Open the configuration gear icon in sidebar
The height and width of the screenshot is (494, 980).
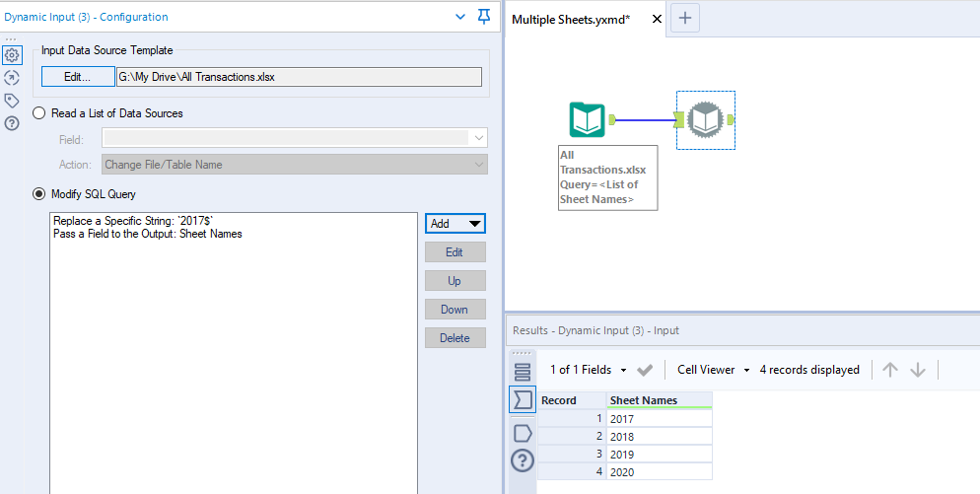tap(12, 55)
